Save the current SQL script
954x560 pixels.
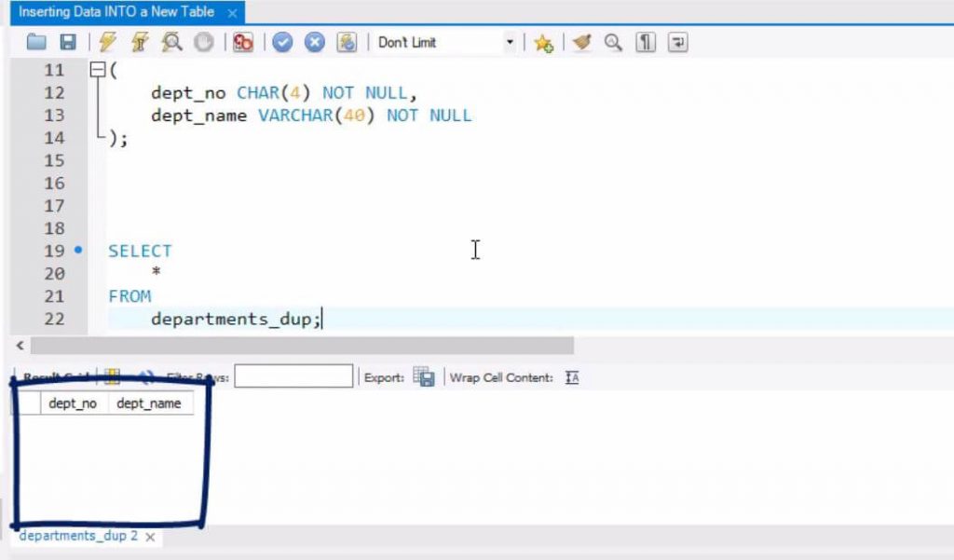click(x=68, y=42)
